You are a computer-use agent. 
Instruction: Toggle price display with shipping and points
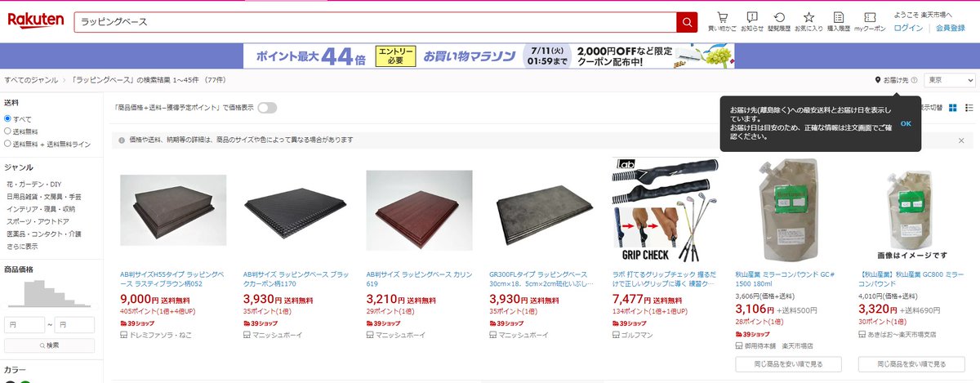tap(267, 107)
